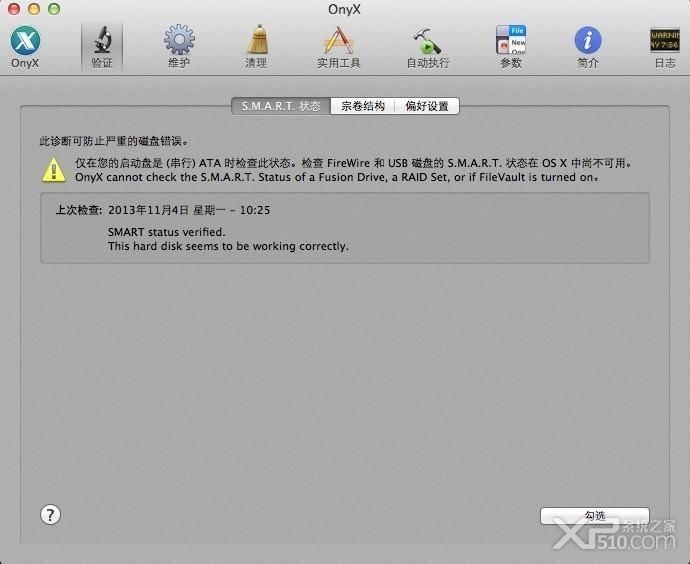Image resolution: width=690 pixels, height=564 pixels.
Task: Minimize the OnyX window with yellow button
Action: 34,9
